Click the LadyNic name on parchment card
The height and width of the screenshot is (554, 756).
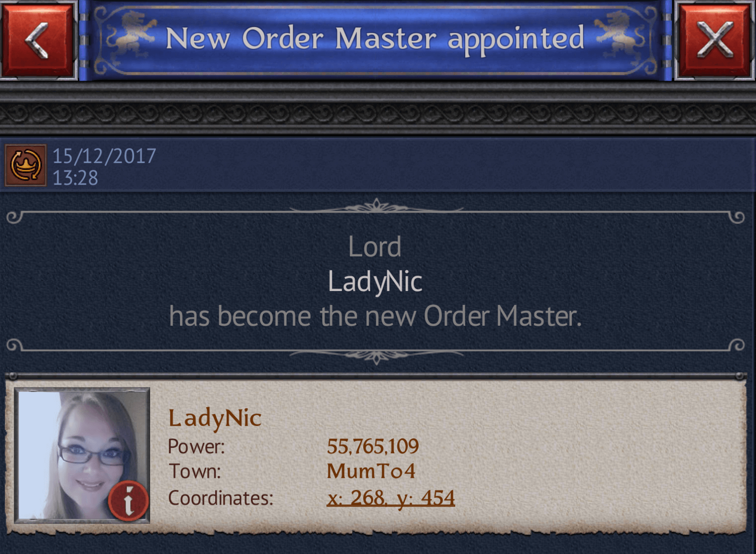pos(215,418)
